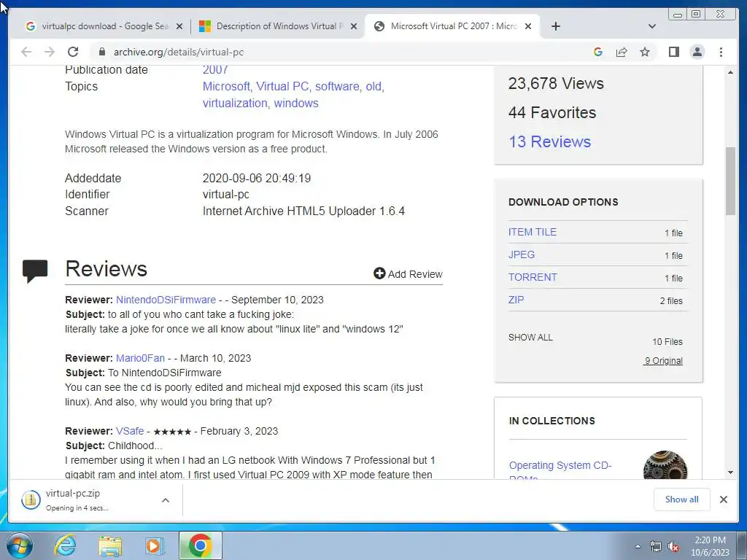The image size is (747, 560).
Task: Launch Internet Explorer from taskbar
Action: coord(65,545)
